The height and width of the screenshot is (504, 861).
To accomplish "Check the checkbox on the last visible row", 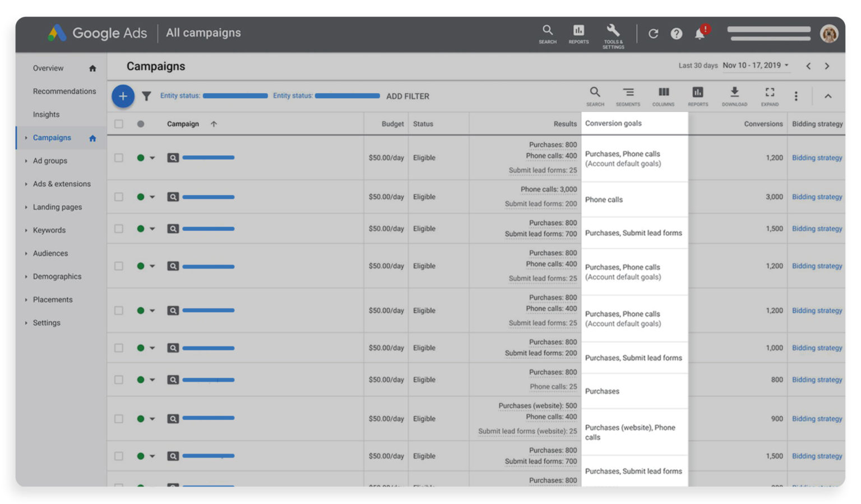I will (119, 485).
